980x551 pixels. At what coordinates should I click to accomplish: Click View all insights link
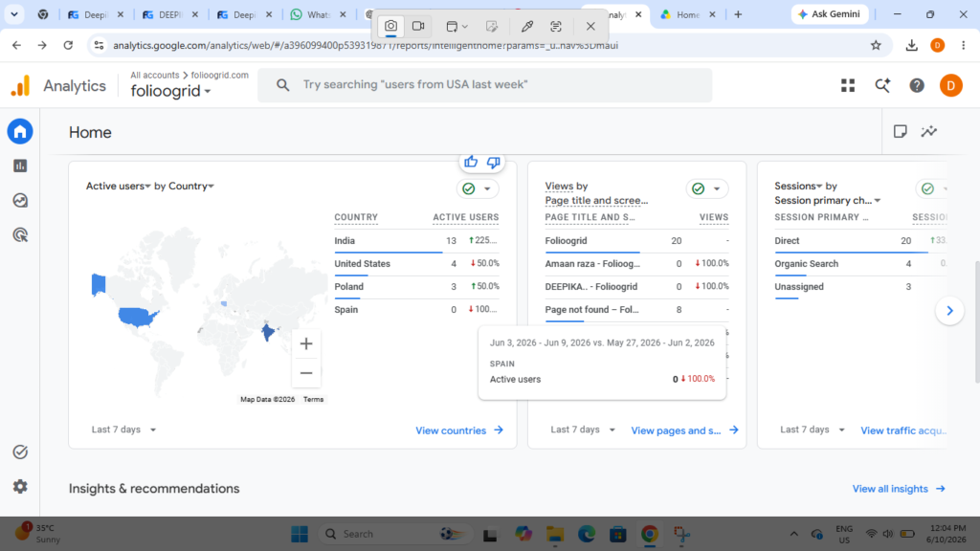899,489
